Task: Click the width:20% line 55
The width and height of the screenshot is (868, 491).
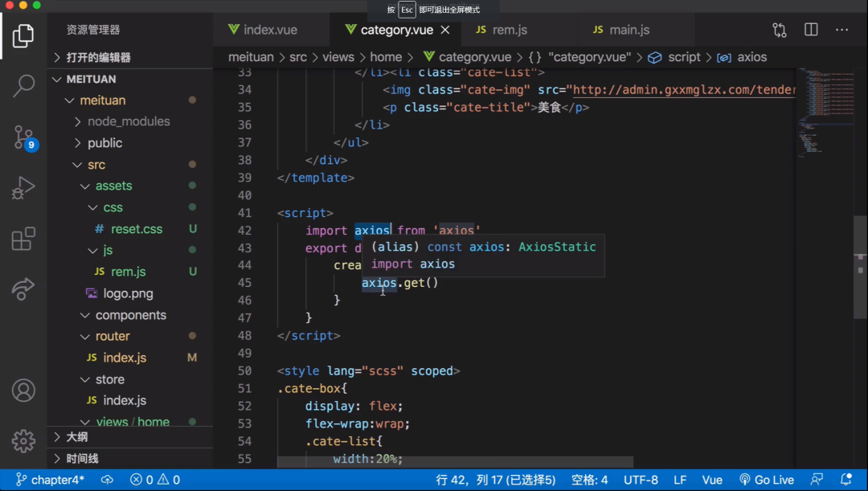Action: [x=367, y=459]
